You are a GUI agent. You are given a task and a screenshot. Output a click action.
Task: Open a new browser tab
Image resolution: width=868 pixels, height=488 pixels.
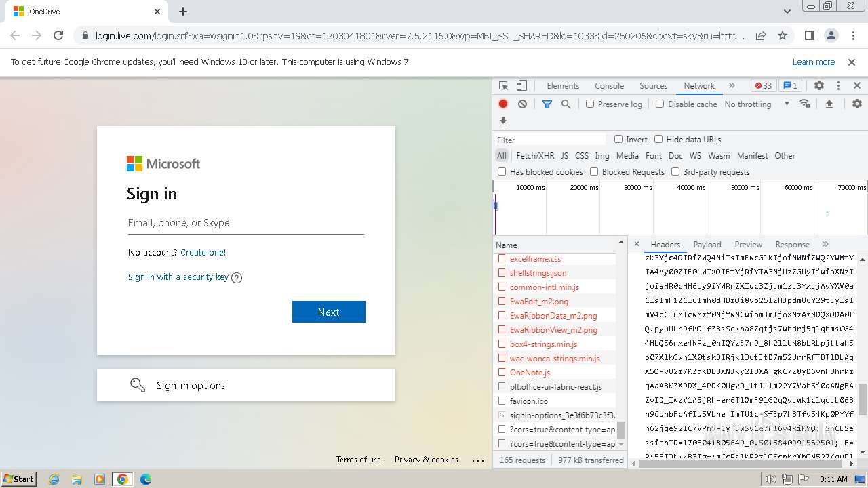(x=183, y=12)
